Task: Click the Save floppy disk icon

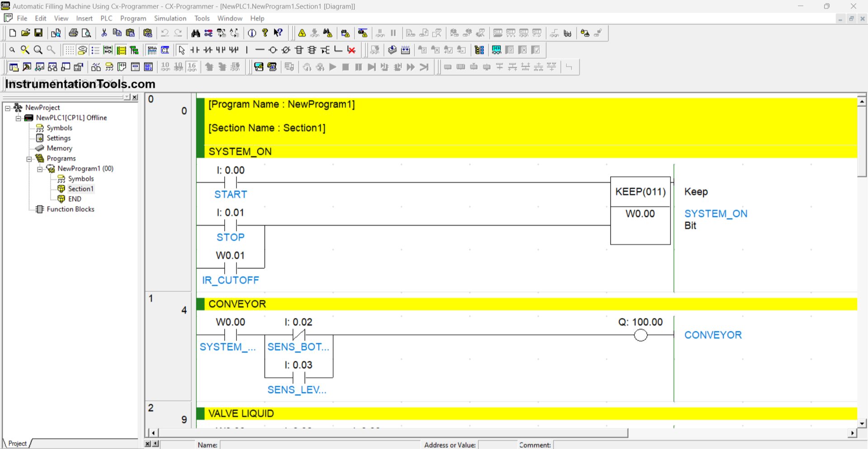Action: click(38, 33)
